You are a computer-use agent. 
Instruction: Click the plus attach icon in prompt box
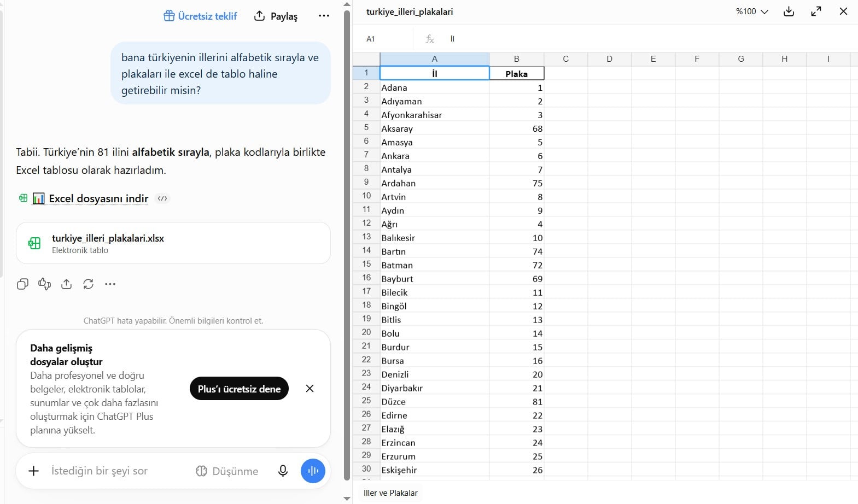coord(33,471)
